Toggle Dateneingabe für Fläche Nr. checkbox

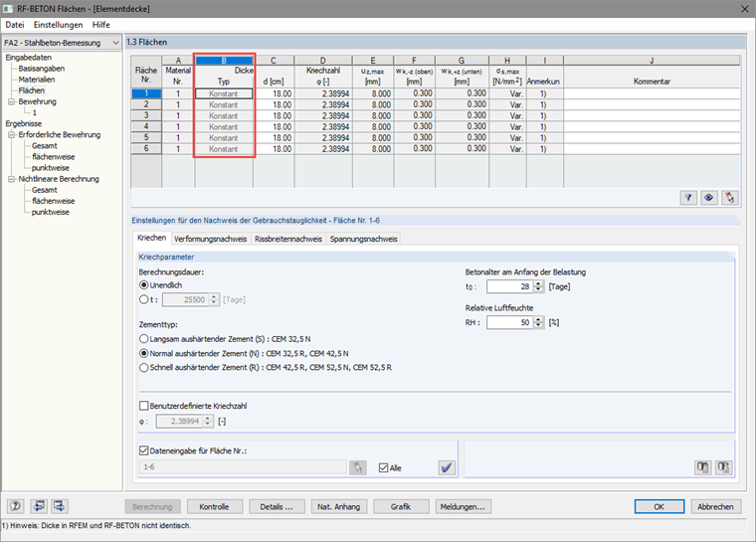pos(143,451)
